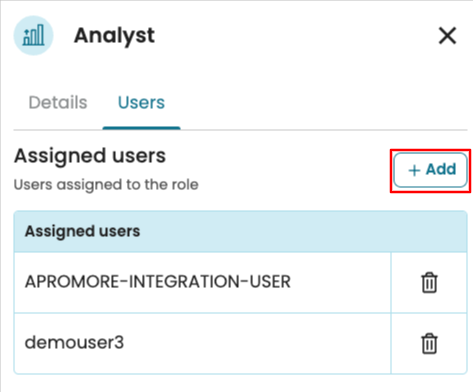The height and width of the screenshot is (392, 473).
Task: Add a new assigned user
Action: (x=430, y=170)
